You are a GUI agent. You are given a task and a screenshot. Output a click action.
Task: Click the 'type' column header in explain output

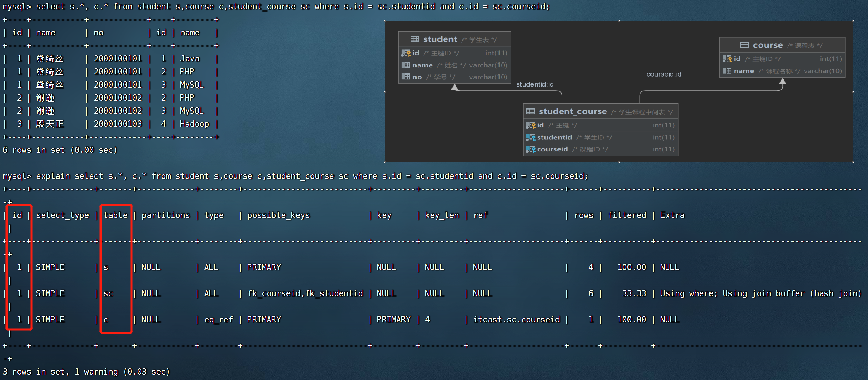coord(214,215)
